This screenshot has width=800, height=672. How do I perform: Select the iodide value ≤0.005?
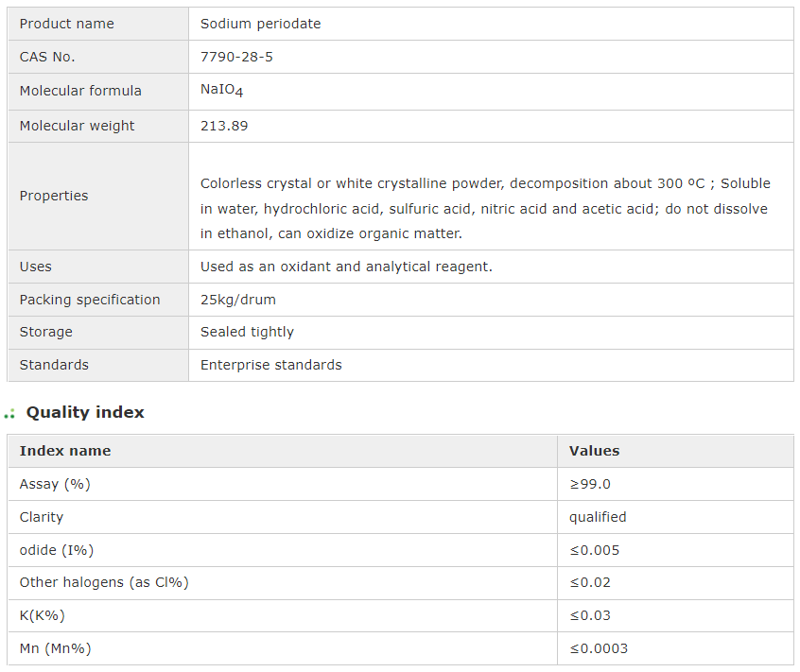[594, 550]
